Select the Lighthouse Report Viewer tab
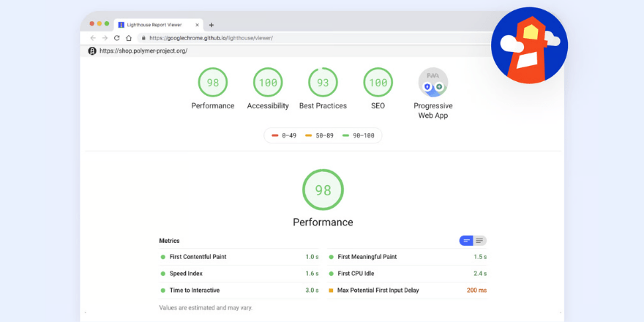Image resolution: width=644 pixels, height=322 pixels. (x=154, y=25)
